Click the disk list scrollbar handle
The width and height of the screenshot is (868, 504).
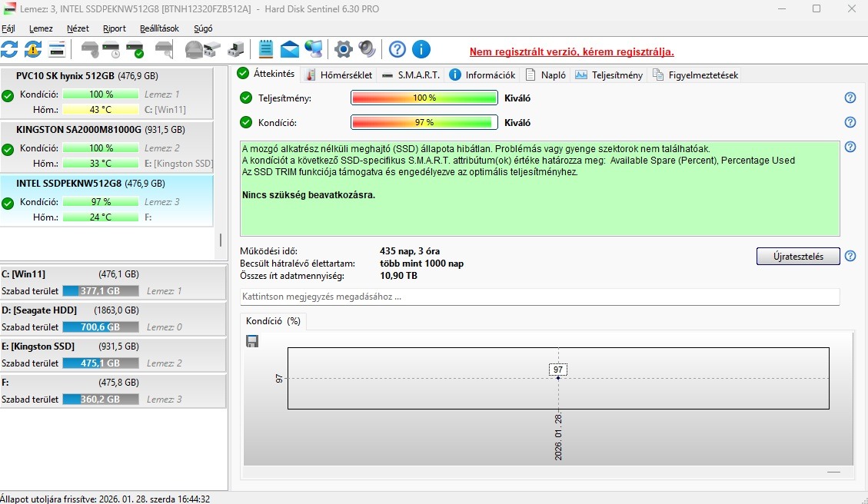tap(221, 240)
